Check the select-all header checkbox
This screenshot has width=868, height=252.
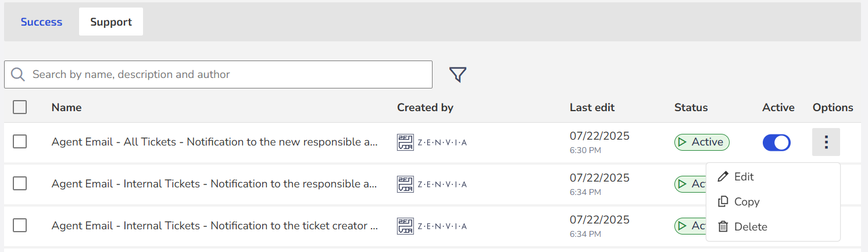pyautogui.click(x=20, y=107)
